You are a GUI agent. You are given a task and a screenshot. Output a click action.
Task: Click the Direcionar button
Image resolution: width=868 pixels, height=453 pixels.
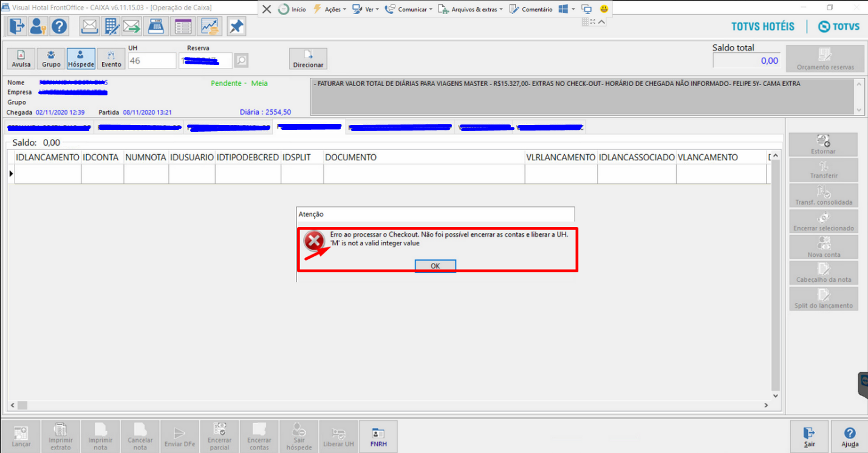[x=308, y=58]
